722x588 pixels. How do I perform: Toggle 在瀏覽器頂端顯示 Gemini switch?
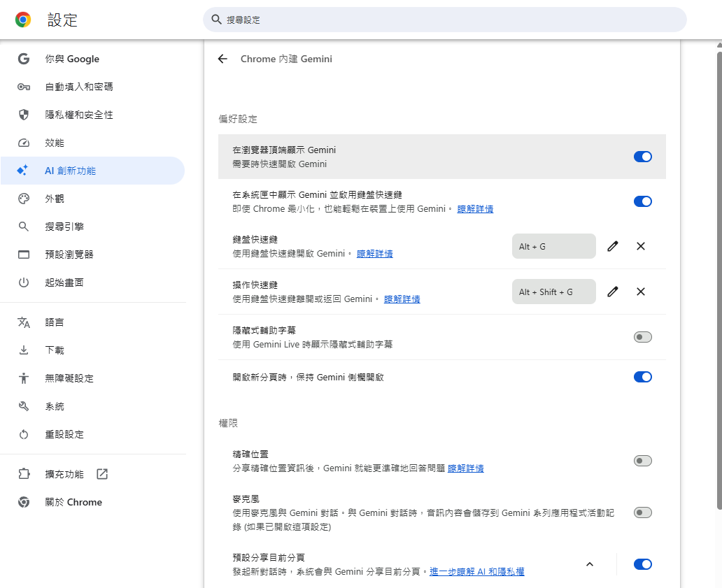[643, 157]
